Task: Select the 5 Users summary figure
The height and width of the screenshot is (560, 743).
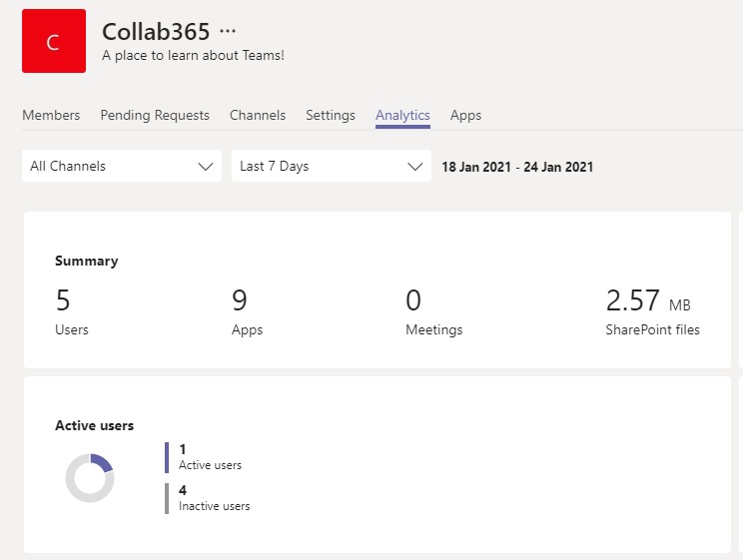Action: [63, 300]
